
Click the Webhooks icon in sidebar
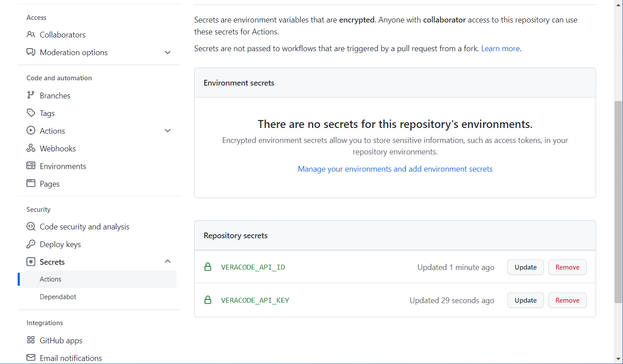(x=31, y=148)
